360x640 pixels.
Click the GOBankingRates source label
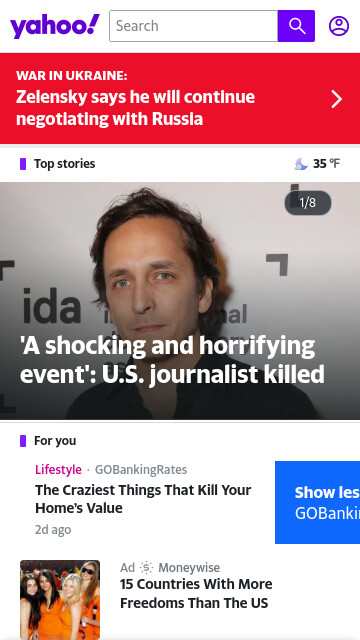pos(141,470)
